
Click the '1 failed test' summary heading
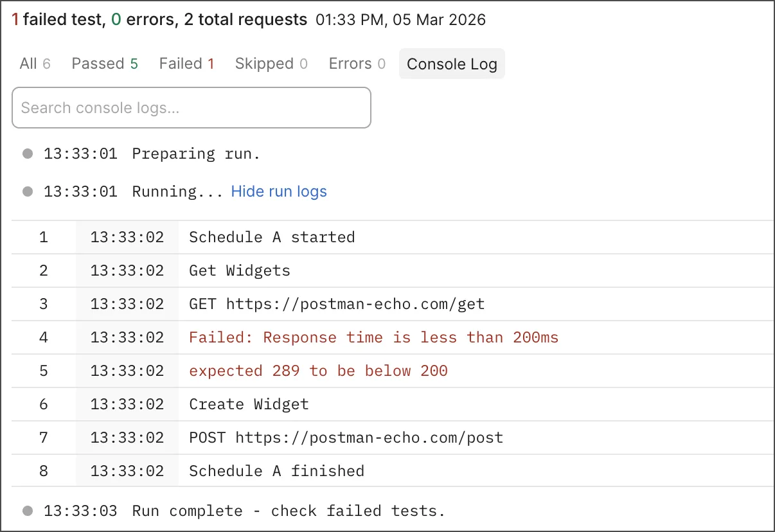[x=58, y=20]
